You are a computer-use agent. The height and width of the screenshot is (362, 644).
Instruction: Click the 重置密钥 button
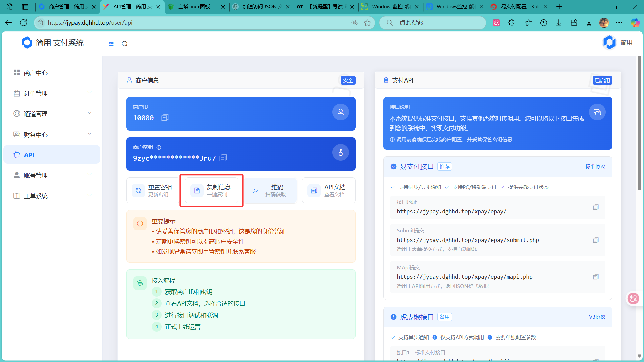(153, 190)
